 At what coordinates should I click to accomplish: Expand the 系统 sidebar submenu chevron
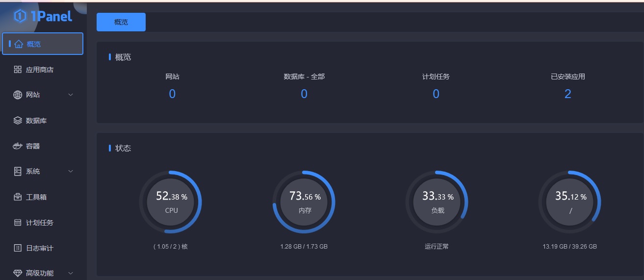click(x=71, y=172)
